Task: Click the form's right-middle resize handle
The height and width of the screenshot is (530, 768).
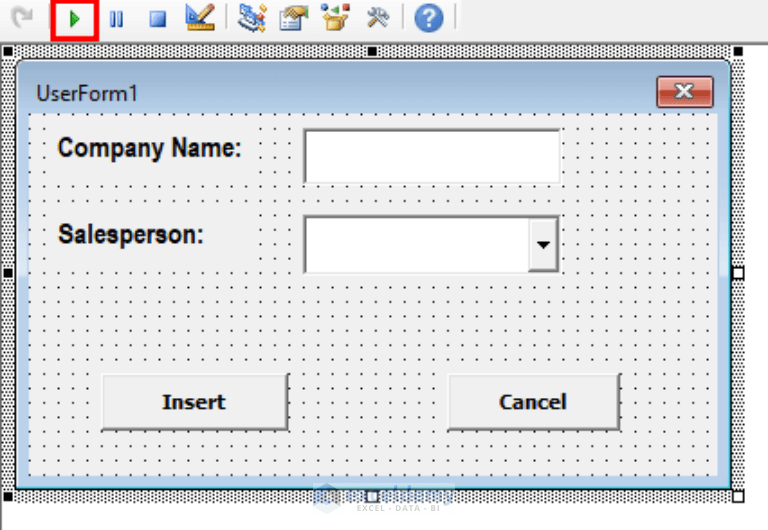Action: [x=738, y=273]
